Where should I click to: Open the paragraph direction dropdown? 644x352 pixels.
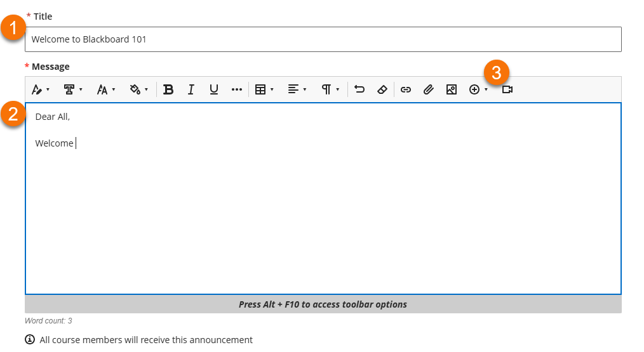pos(330,89)
